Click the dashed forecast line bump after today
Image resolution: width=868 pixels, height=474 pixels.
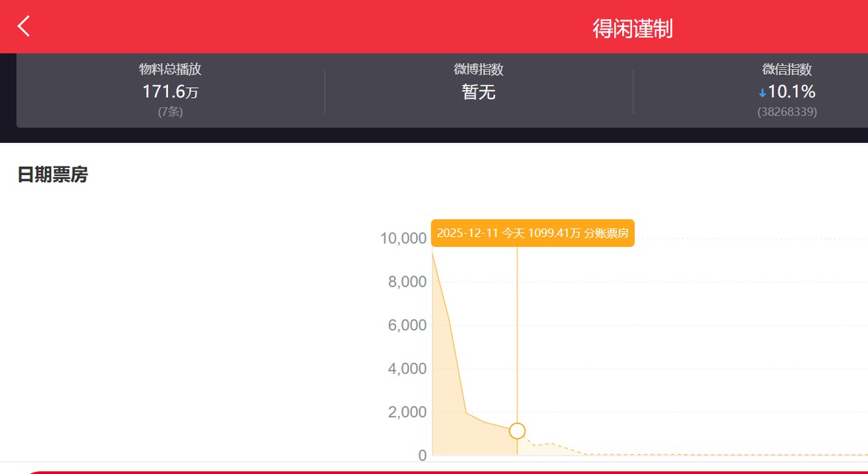point(549,444)
